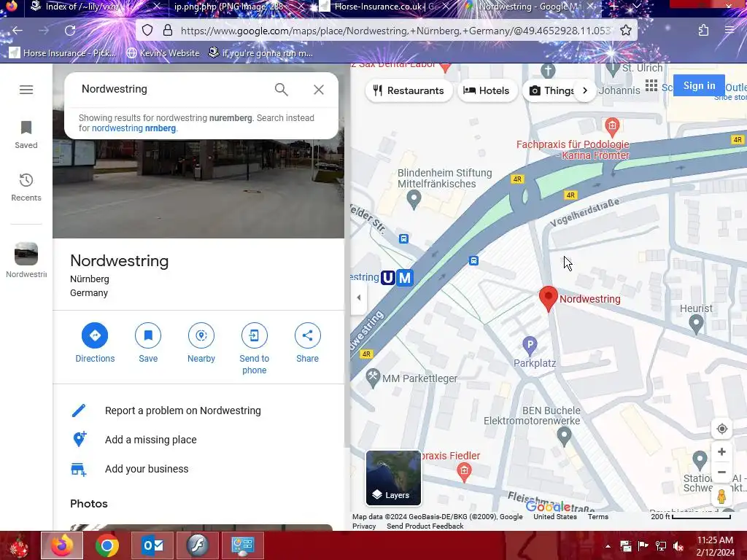Open Horse Insurance bookmark
747x560 pixels.
(x=63, y=52)
